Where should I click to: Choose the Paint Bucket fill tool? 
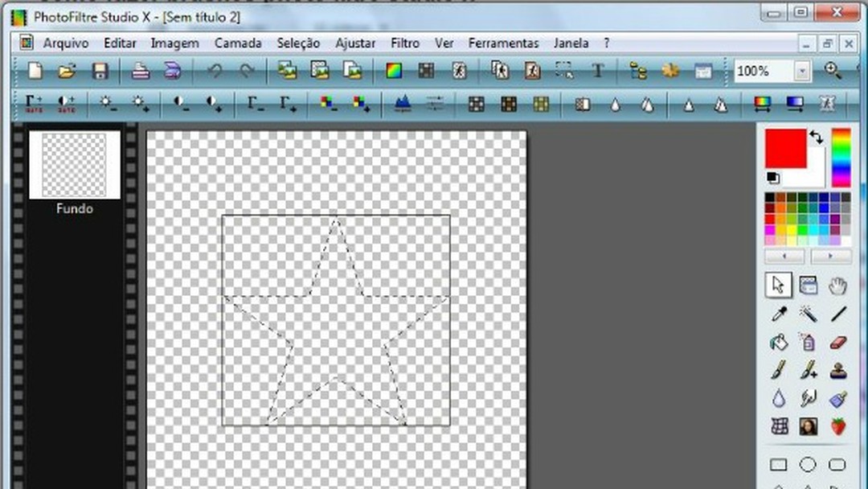(778, 342)
